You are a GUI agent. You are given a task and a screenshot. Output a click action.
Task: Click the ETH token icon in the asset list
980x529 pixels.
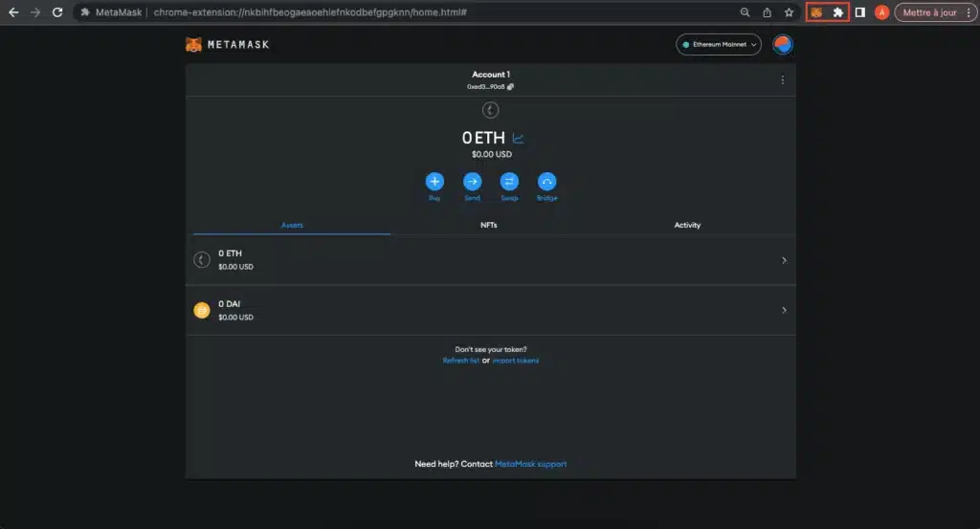coord(201,259)
